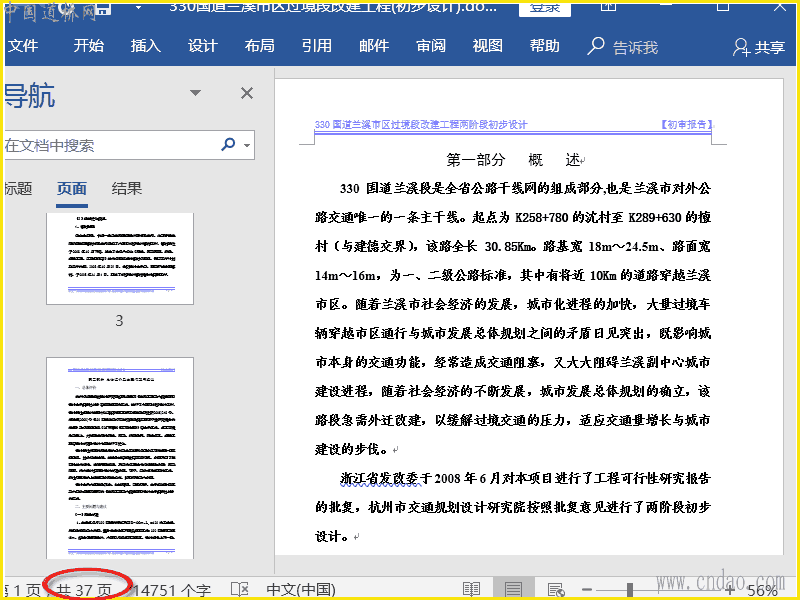Click the zoom in plus button
Image resolution: width=800 pixels, height=600 pixels.
729,590
